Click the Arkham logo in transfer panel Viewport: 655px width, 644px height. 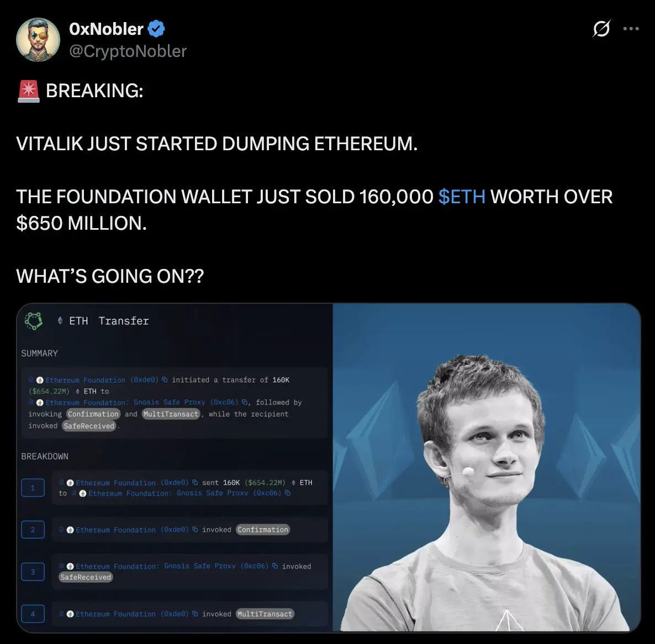34,321
